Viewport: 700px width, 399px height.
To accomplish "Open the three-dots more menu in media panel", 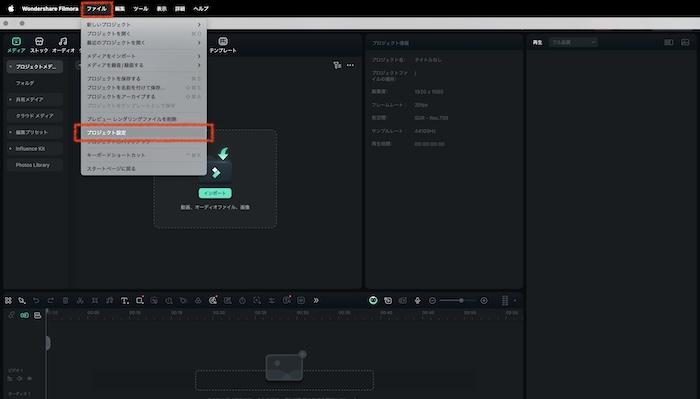I will (350, 65).
